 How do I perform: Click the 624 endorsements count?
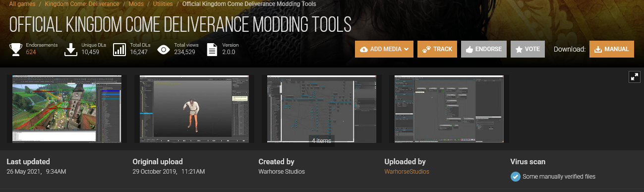(x=31, y=52)
